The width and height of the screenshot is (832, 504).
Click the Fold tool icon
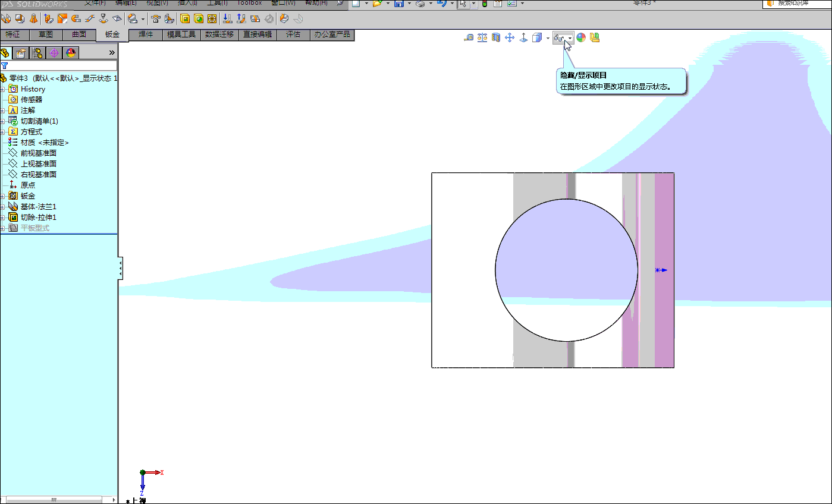(241, 18)
